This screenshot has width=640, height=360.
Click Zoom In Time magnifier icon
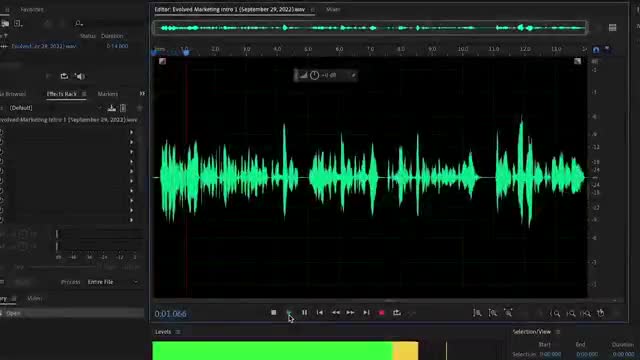pos(508,313)
